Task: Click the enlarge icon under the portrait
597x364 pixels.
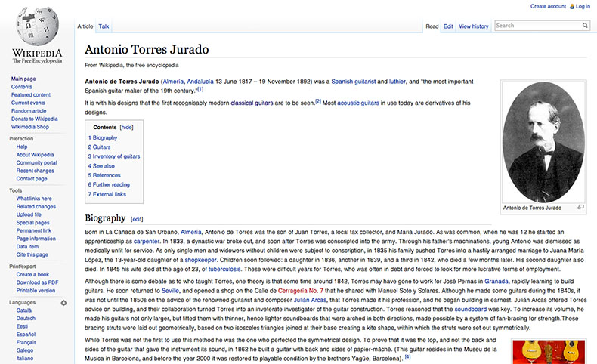Action: pyautogui.click(x=580, y=207)
